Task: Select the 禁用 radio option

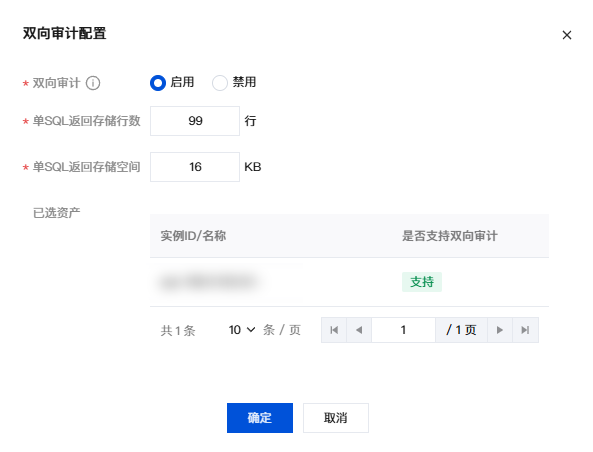Action: [x=220, y=83]
